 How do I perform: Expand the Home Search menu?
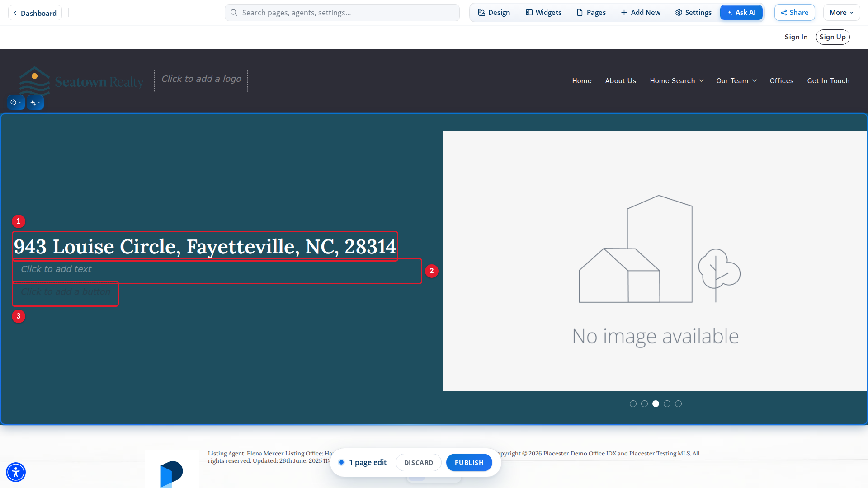(x=676, y=81)
